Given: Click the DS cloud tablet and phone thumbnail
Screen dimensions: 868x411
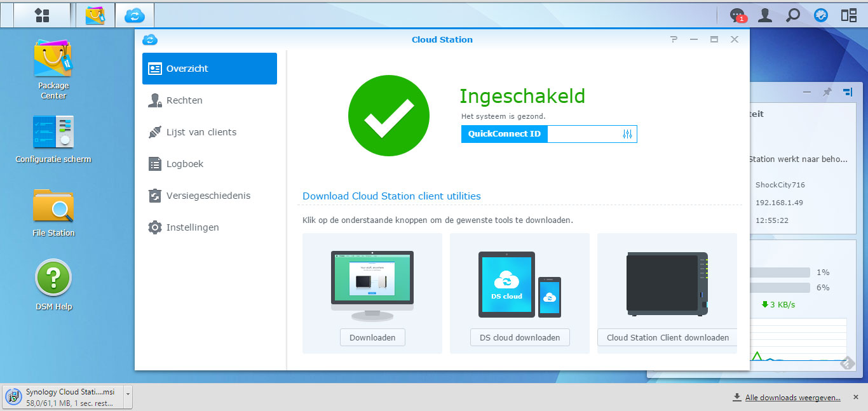Looking at the screenshot, I should tap(520, 285).
